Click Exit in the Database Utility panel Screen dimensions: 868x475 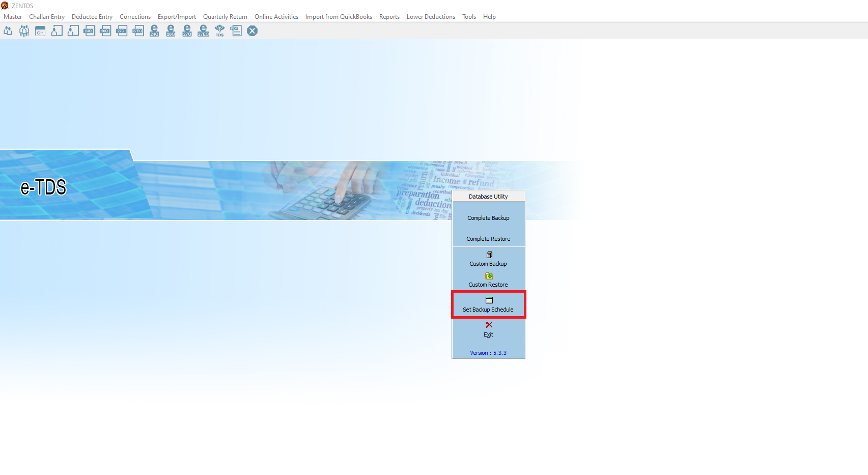point(488,329)
